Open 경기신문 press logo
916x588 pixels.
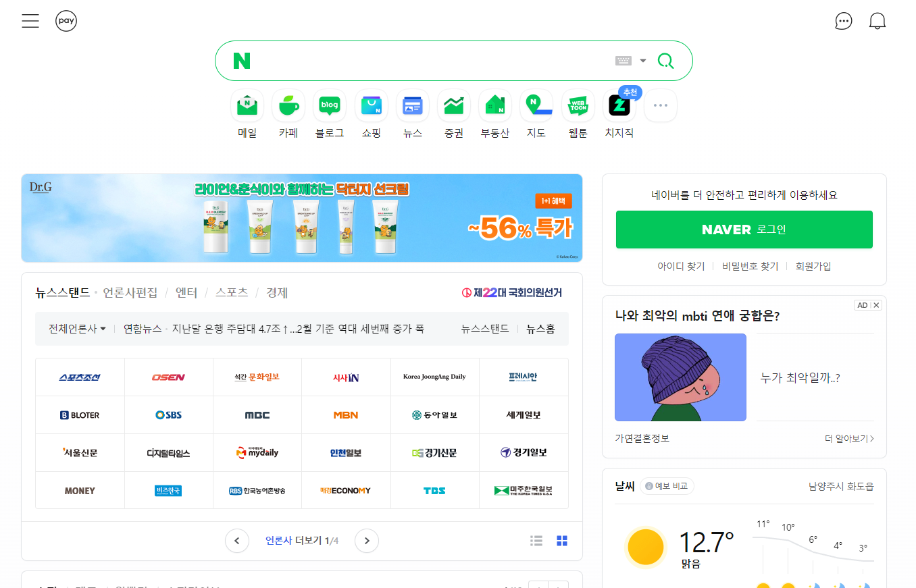434,452
